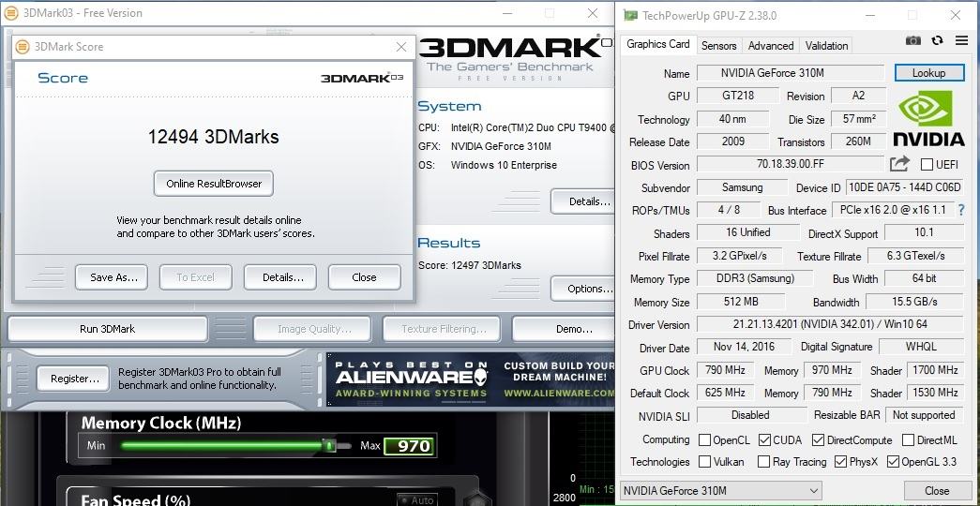The height and width of the screenshot is (506, 980).
Task: Toggle the Ray Tracing checkbox
Action: 763,462
